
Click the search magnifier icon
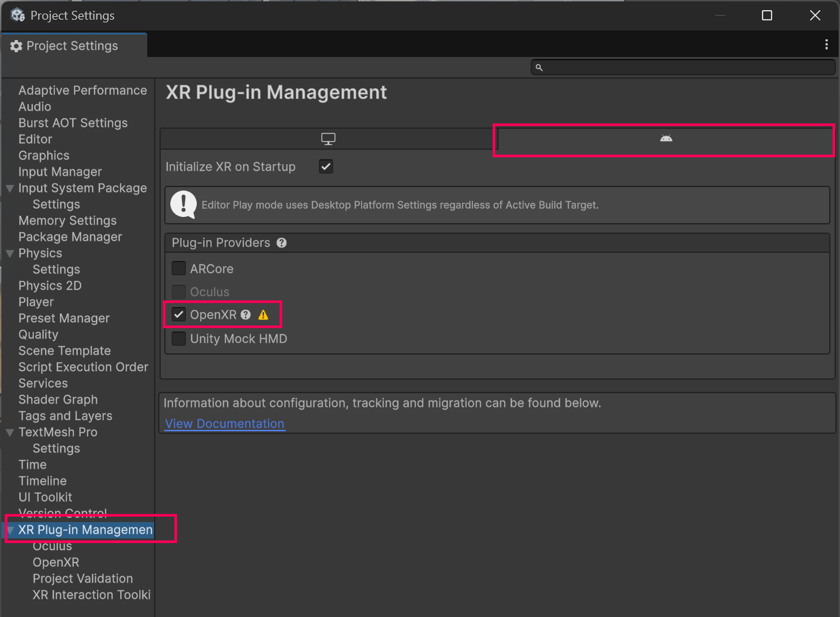click(539, 67)
